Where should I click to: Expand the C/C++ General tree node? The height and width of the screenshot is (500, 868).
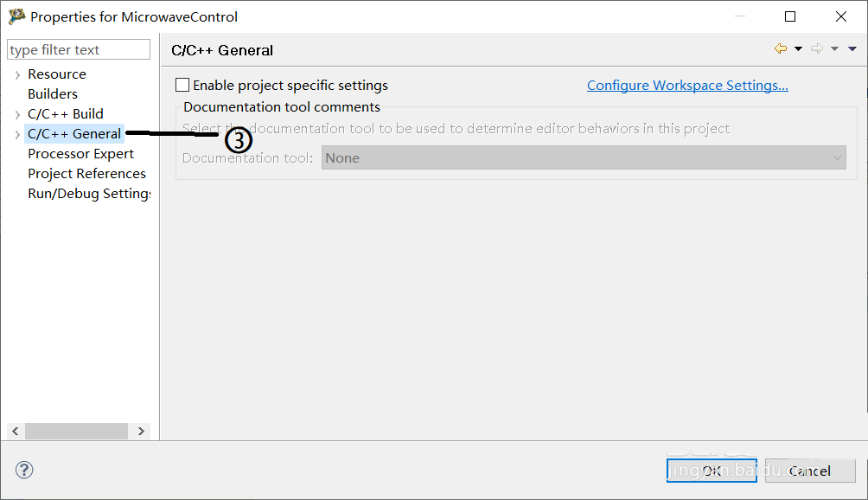17,134
